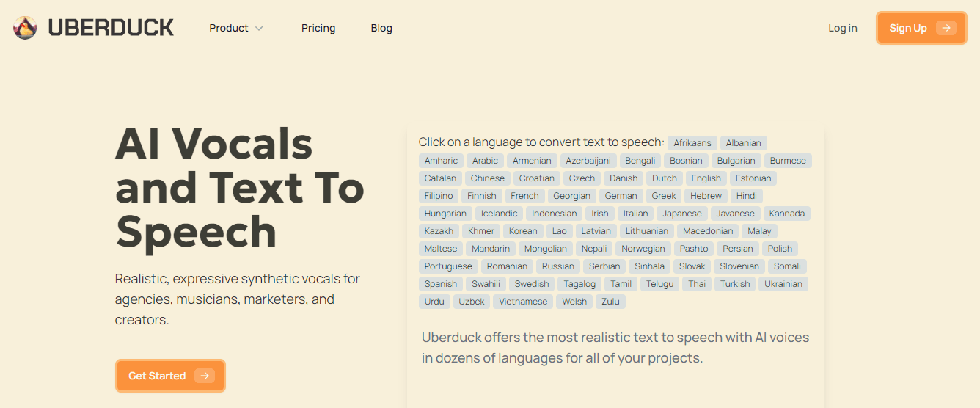
Task: Click the UBERDUCK wordmark
Action: point(111,28)
